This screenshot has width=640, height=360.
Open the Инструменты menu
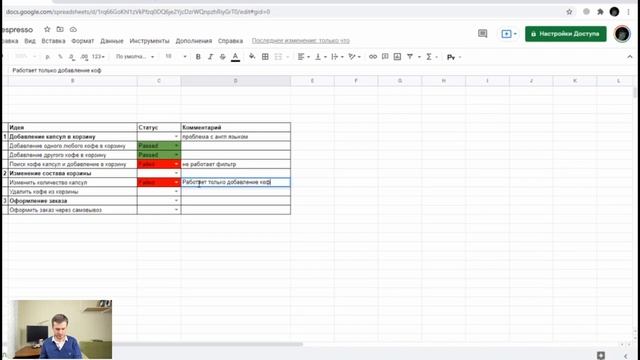(149, 41)
